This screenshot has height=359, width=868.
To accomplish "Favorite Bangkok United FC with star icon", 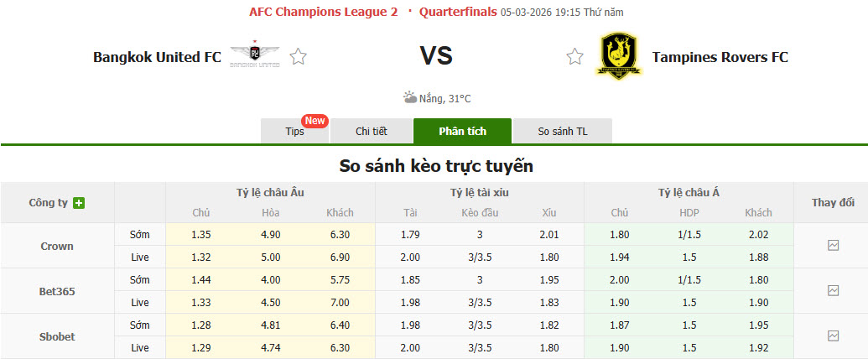I will click(x=299, y=56).
